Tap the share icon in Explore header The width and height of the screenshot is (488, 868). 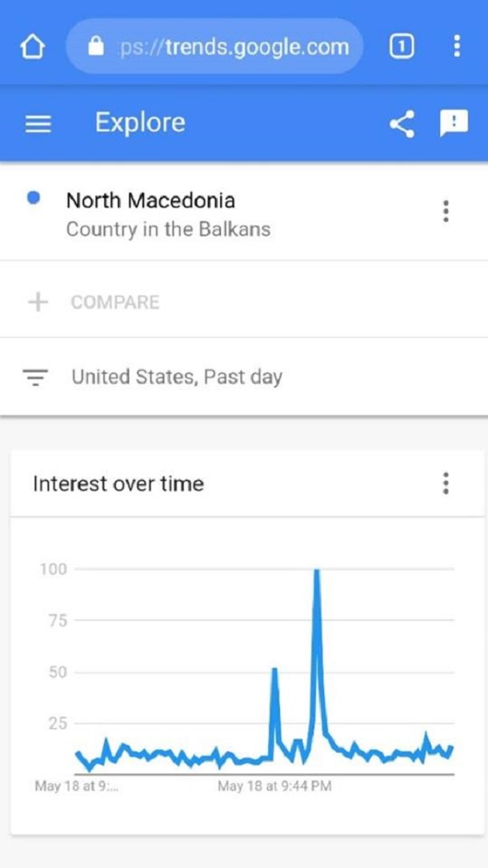[402, 123]
